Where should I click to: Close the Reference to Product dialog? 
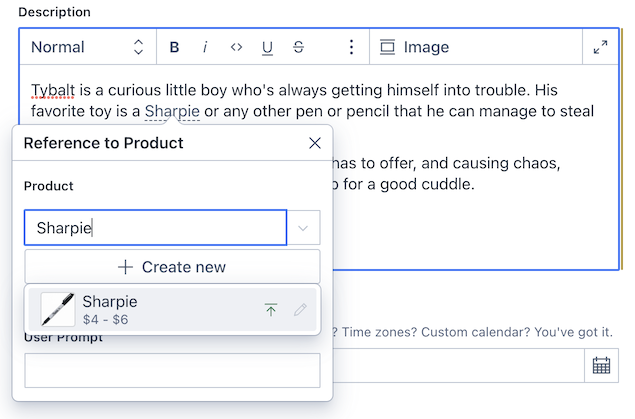pos(314,143)
